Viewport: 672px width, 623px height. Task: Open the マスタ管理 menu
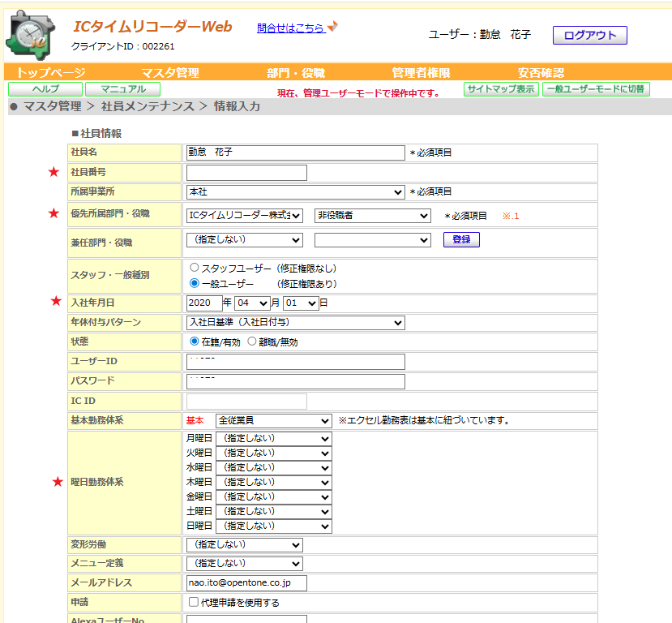[170, 72]
